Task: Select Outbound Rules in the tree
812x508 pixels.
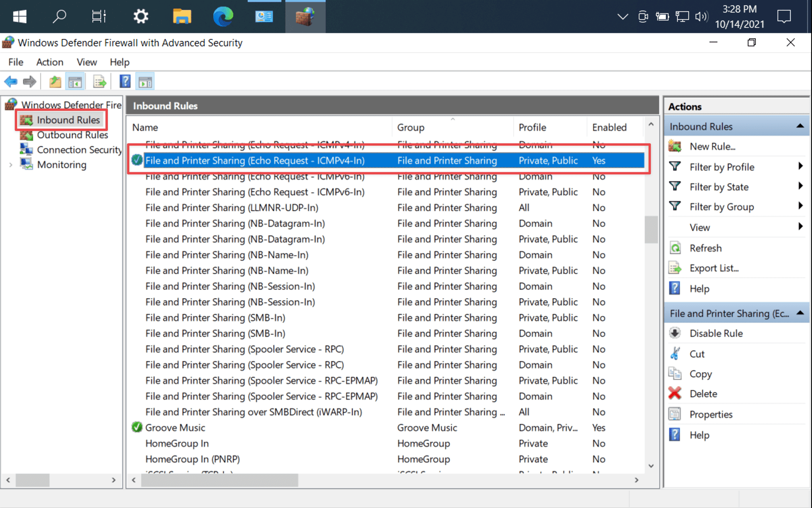Action: point(72,135)
